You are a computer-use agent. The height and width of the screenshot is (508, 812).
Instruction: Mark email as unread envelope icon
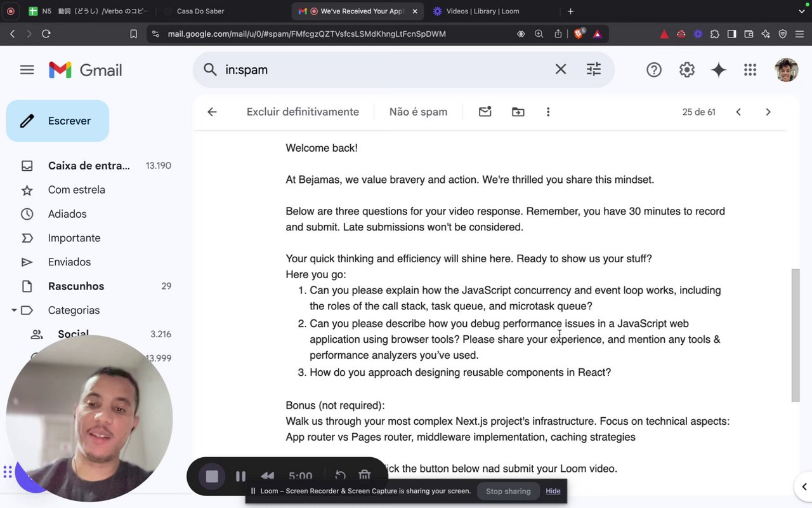click(x=485, y=112)
